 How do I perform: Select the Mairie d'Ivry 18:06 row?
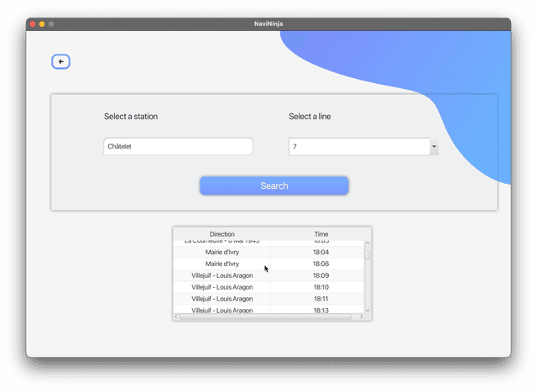click(x=268, y=264)
